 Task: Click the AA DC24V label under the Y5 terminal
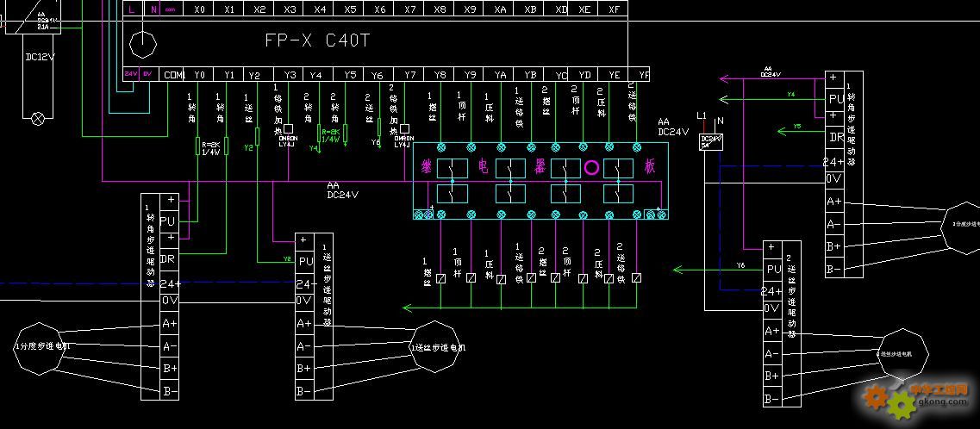coord(342,190)
